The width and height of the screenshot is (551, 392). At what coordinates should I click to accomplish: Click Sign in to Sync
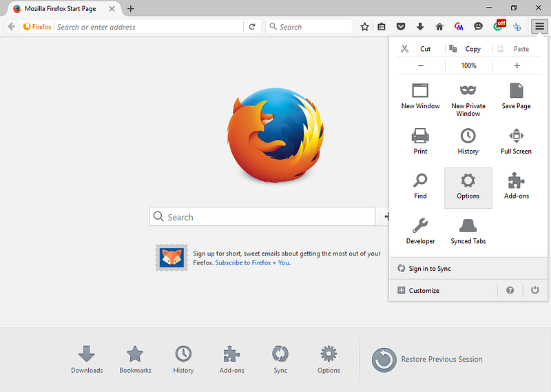tap(468, 268)
